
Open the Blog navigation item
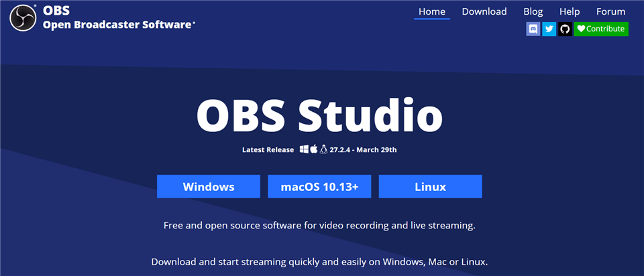tap(533, 11)
